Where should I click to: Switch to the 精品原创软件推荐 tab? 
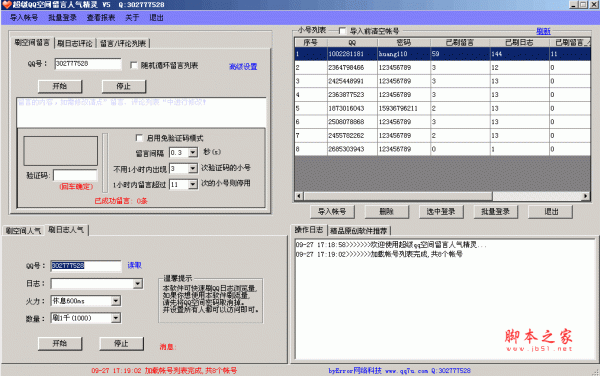359,231
